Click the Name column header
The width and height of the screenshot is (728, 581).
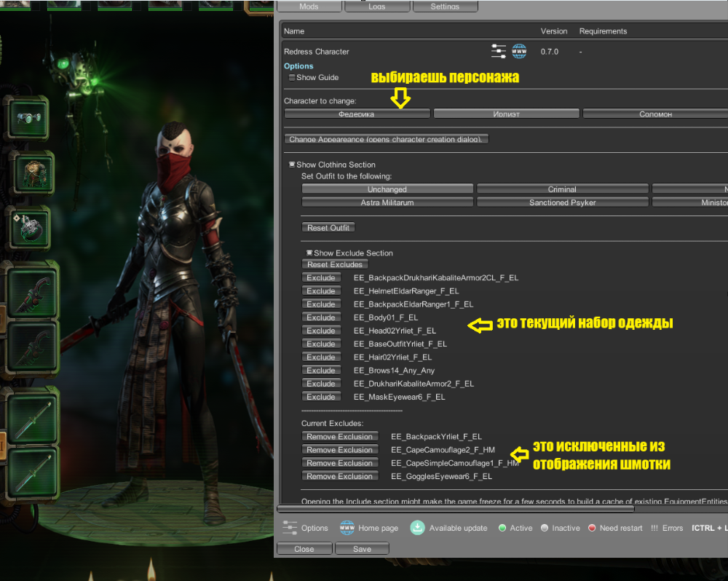pyautogui.click(x=294, y=31)
